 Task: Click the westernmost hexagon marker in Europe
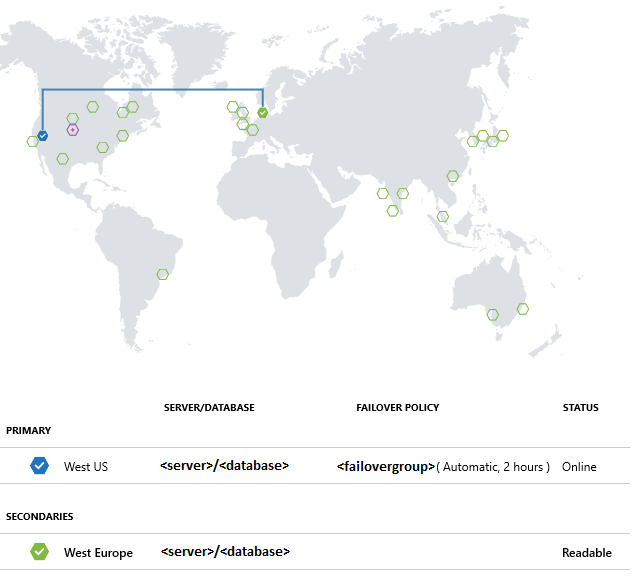[x=232, y=107]
